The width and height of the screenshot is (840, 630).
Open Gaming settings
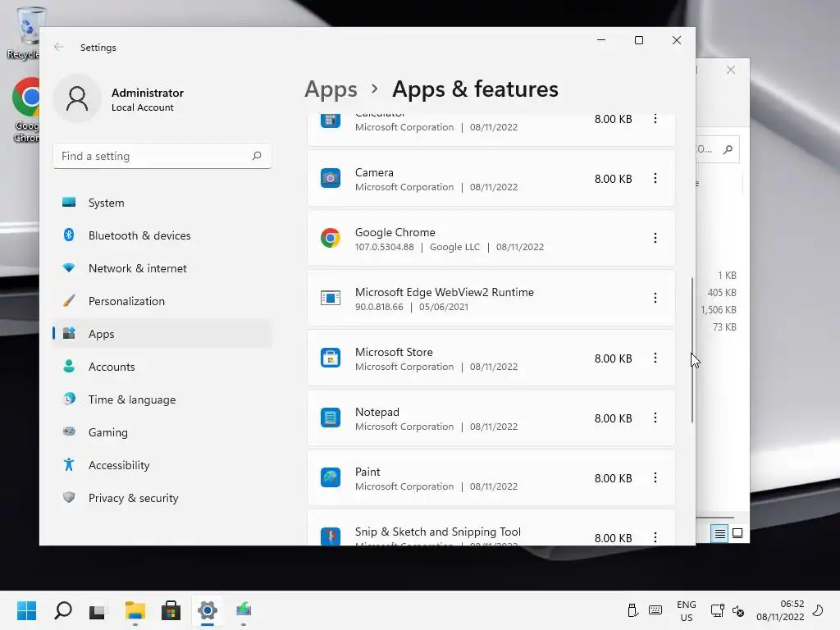[x=162, y=432]
